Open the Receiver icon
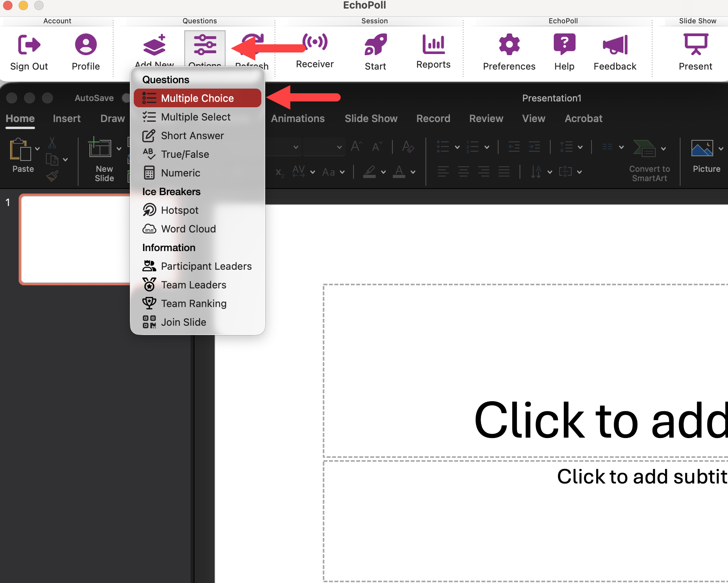The image size is (728, 583). click(x=315, y=42)
